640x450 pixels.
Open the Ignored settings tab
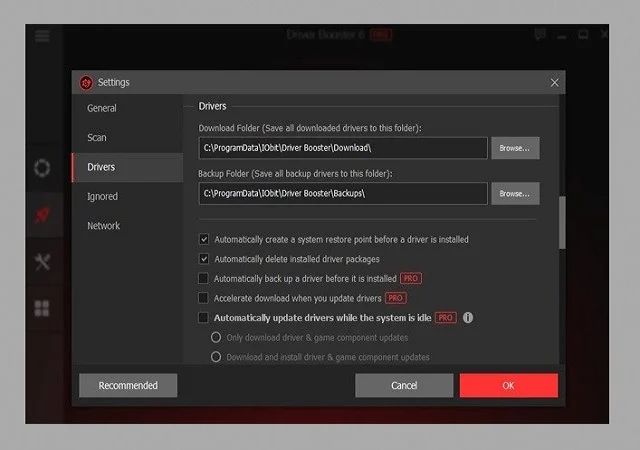tap(127, 196)
